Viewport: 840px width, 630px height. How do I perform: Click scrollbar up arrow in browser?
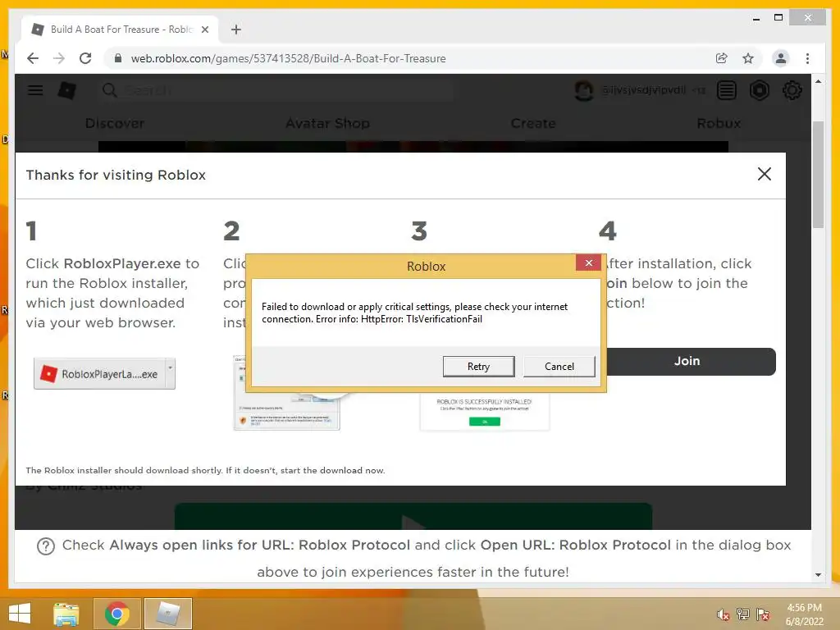(818, 81)
